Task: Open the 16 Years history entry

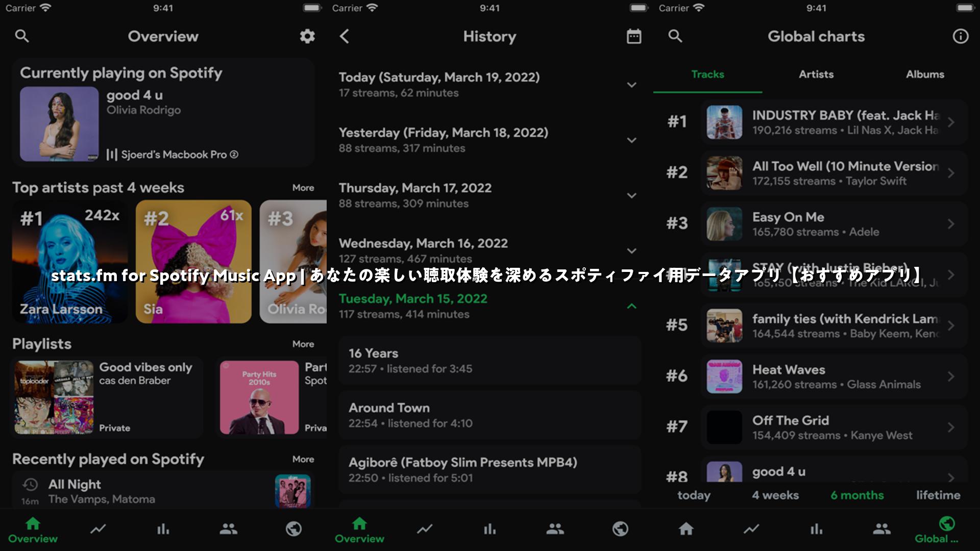Action: tap(489, 360)
